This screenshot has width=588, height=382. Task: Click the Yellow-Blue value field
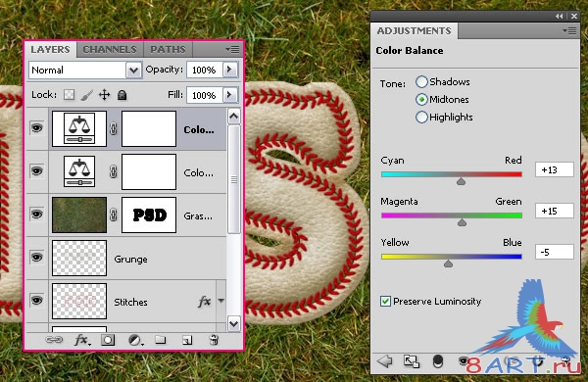coord(555,252)
